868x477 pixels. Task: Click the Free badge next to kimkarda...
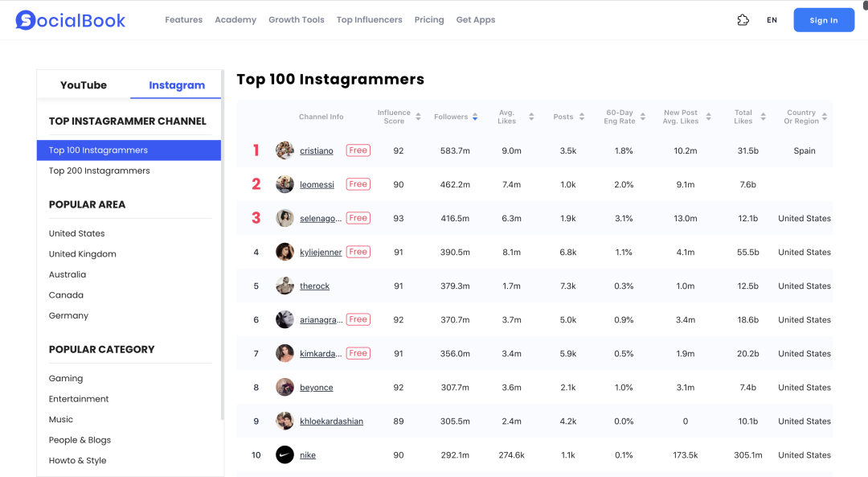(358, 353)
